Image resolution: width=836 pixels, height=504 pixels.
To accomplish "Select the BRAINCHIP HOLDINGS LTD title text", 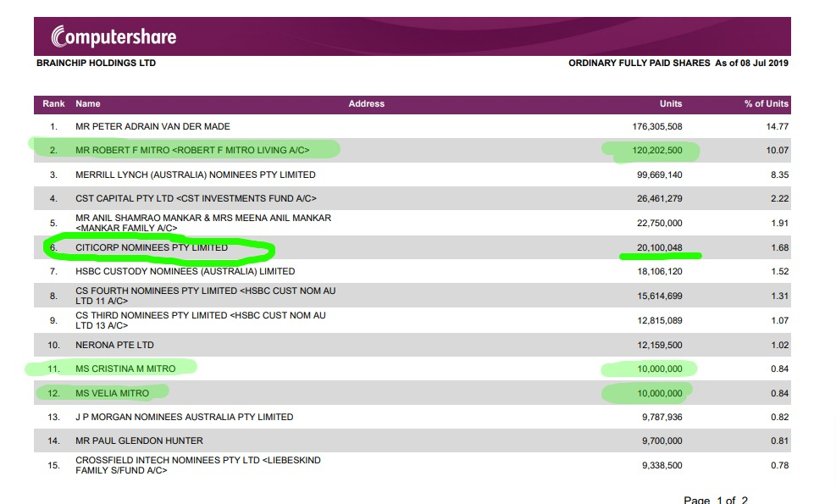I will [x=96, y=63].
